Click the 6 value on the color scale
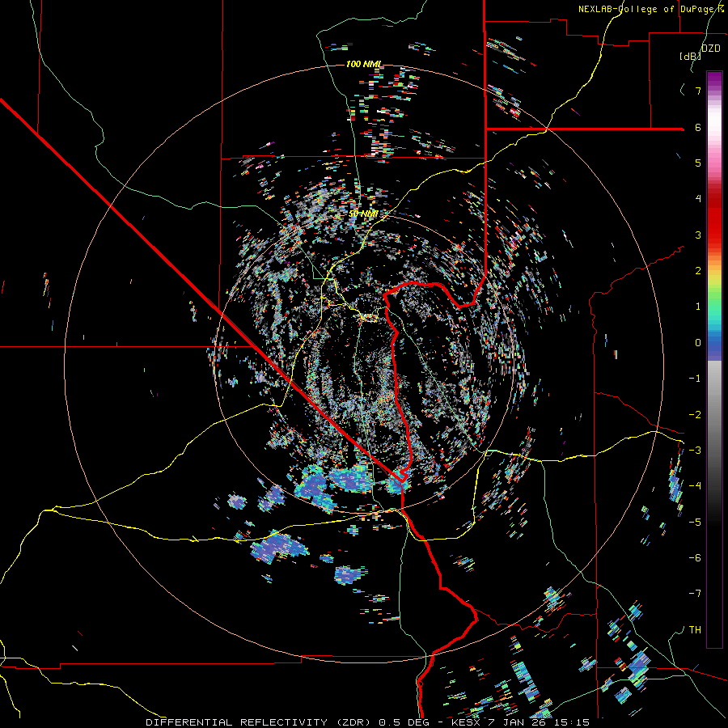 pyautogui.click(x=698, y=127)
